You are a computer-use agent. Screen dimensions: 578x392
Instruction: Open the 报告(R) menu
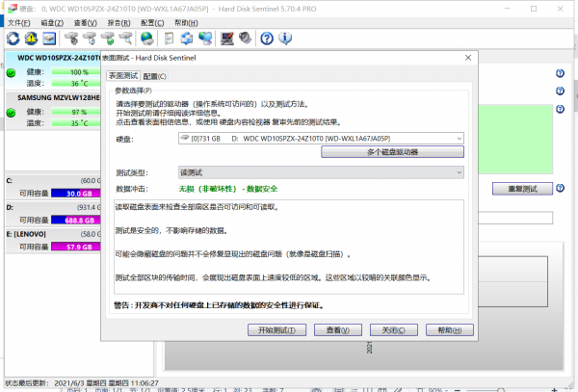point(118,23)
